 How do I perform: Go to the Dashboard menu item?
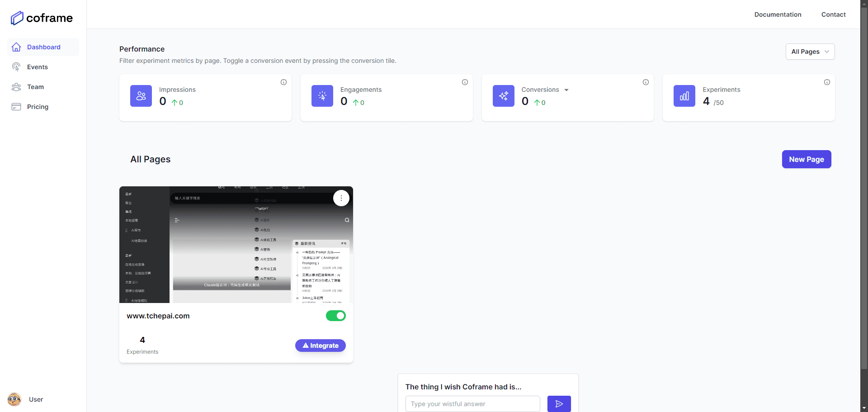pos(43,47)
